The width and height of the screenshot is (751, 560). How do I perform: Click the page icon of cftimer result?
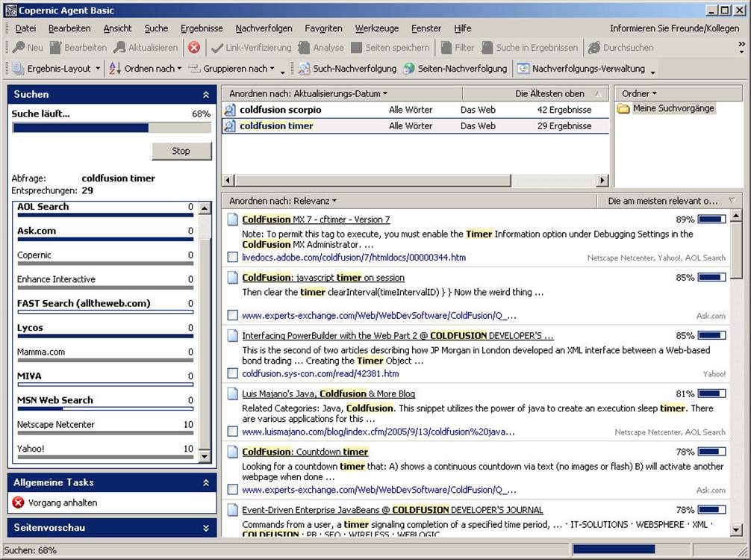click(232, 220)
